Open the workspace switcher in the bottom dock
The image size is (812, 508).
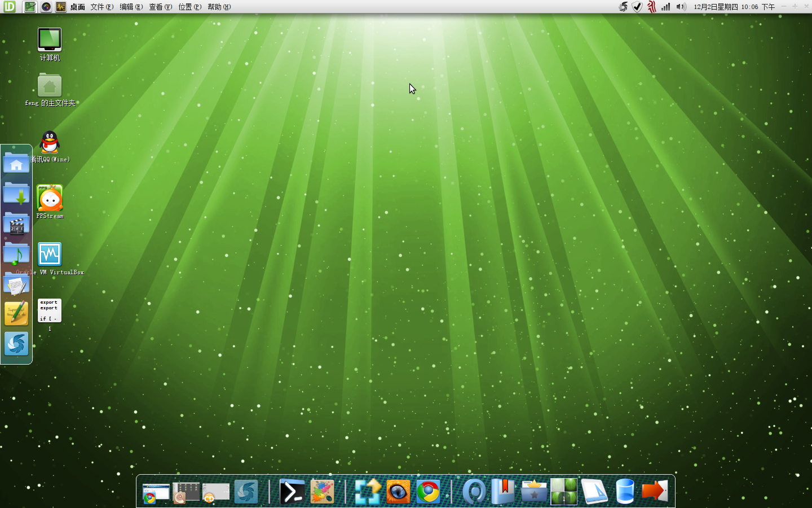[564, 491]
